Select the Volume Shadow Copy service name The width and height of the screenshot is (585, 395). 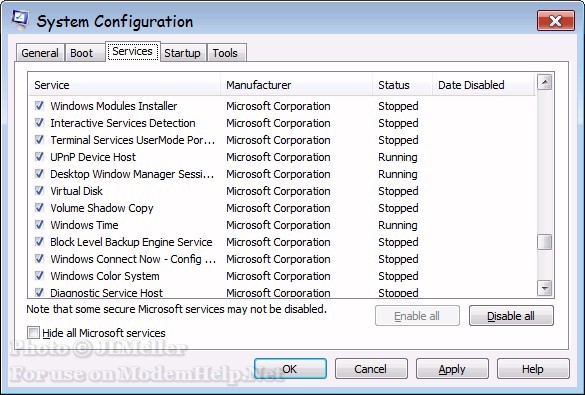[102, 208]
